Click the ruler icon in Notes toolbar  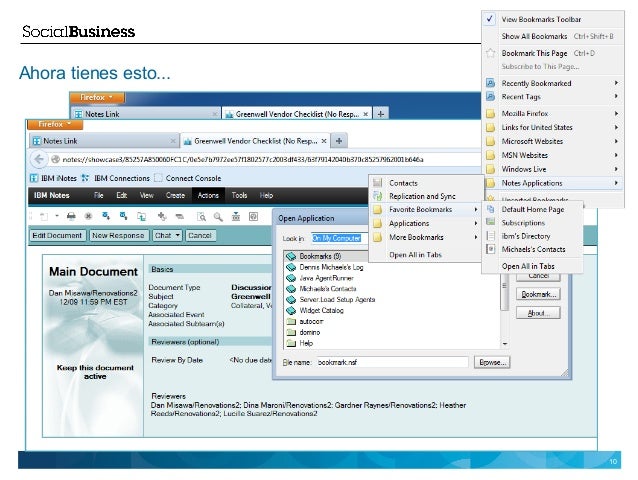tap(236, 216)
